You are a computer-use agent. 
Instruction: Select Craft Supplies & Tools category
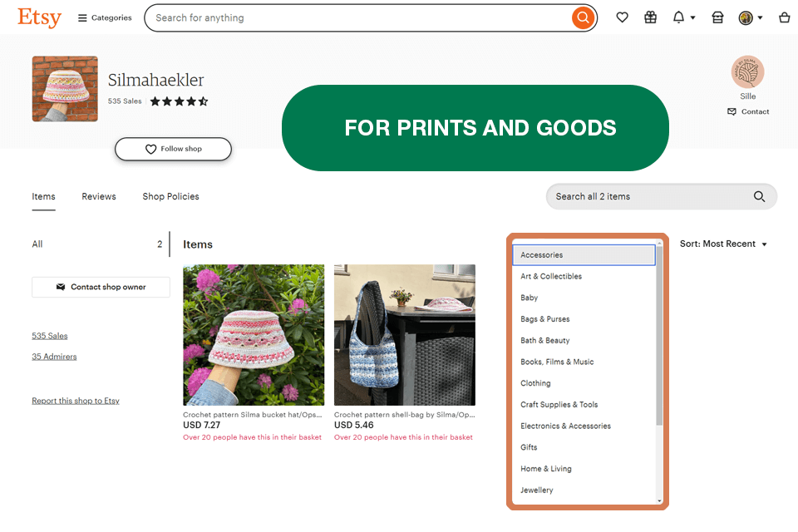click(x=584, y=405)
